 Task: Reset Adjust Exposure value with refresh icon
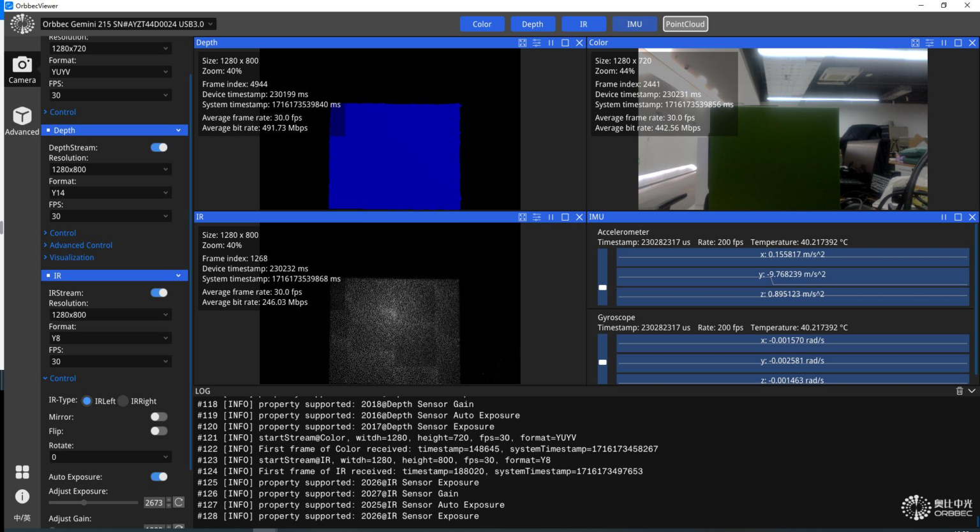coord(179,503)
